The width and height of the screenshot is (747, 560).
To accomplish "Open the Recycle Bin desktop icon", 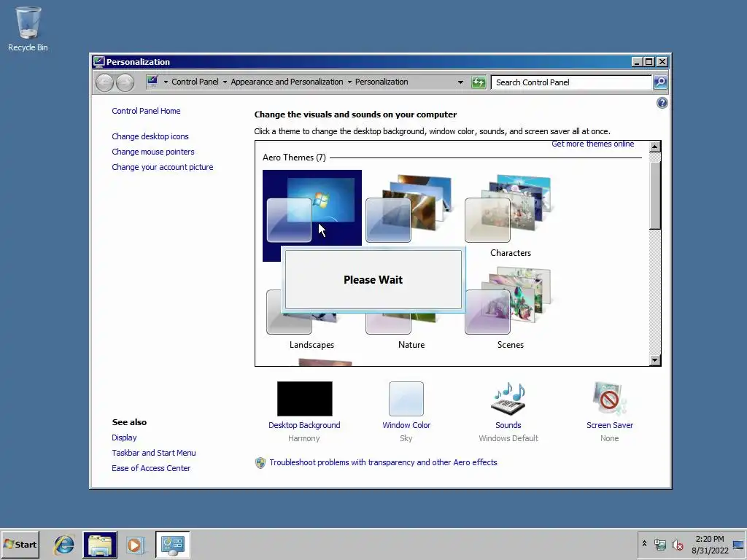I will click(x=28, y=28).
